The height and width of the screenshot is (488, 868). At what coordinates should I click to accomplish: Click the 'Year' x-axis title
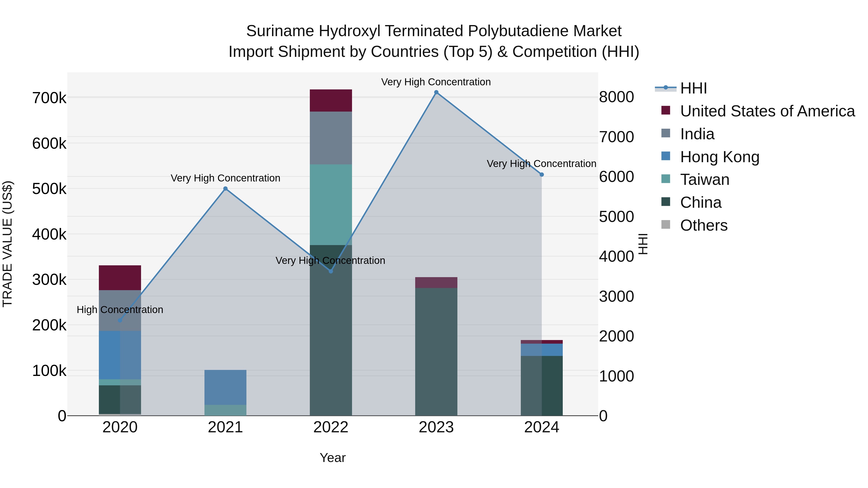[332, 458]
